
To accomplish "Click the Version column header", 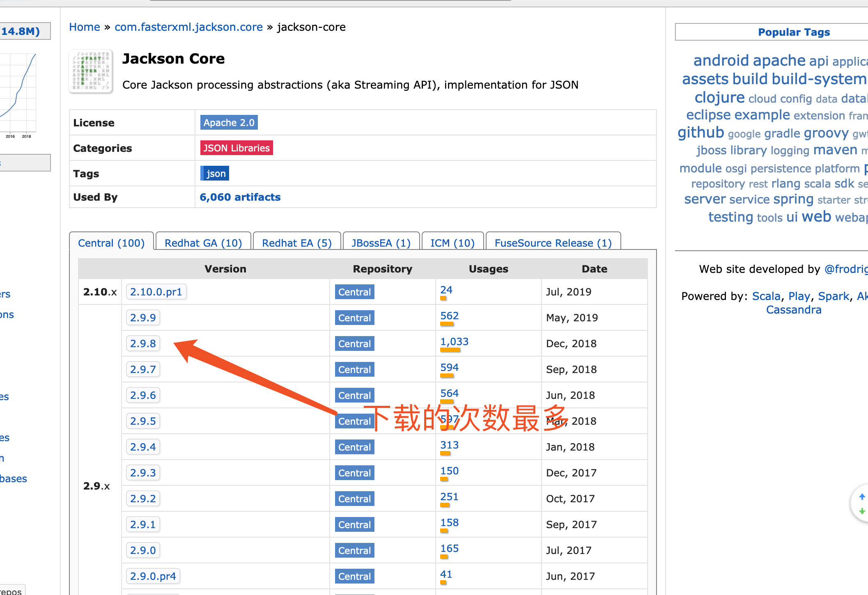I will coord(225,269).
